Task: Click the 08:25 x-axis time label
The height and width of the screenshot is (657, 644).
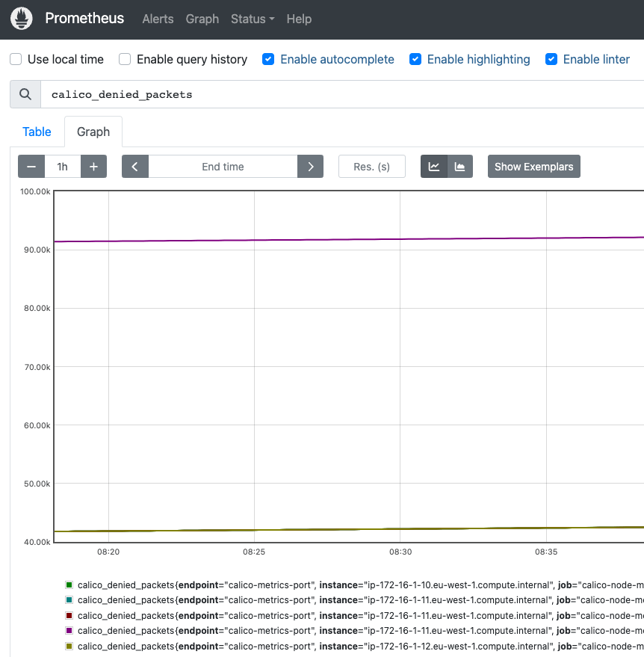Action: [x=254, y=552]
